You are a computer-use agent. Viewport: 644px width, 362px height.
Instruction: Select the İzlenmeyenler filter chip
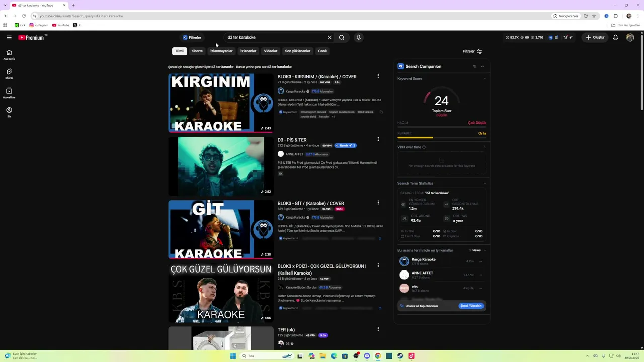click(221, 51)
